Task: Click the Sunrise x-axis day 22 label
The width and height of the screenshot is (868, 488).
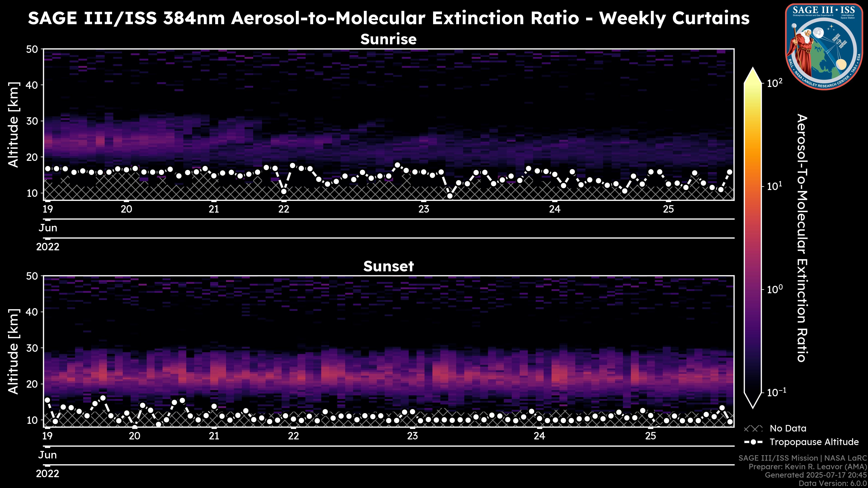Action: tap(284, 209)
